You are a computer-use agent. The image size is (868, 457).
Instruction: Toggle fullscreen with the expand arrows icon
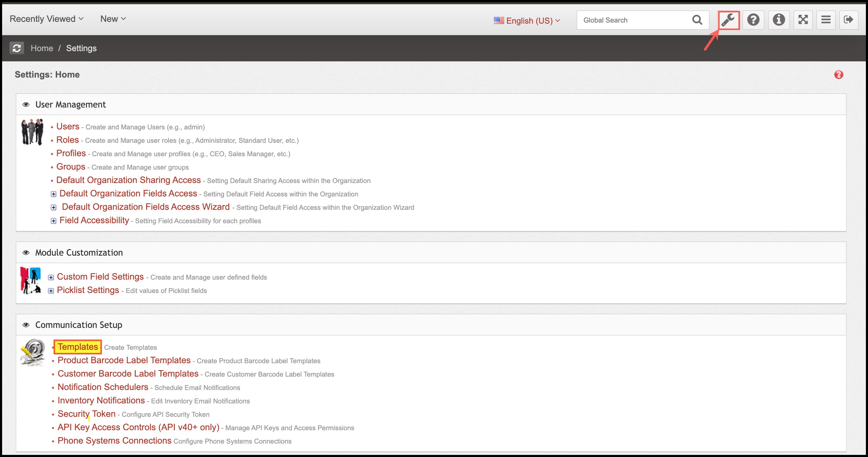click(x=803, y=20)
